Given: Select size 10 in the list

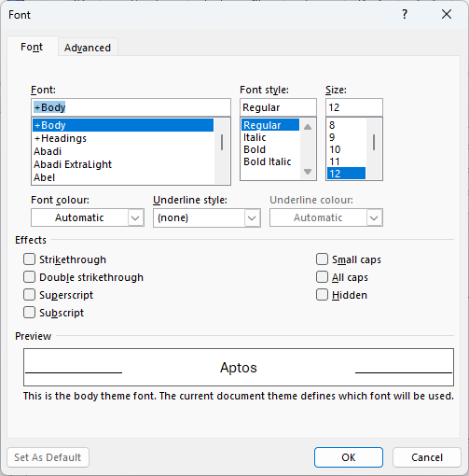Looking at the screenshot, I should click(x=346, y=149).
